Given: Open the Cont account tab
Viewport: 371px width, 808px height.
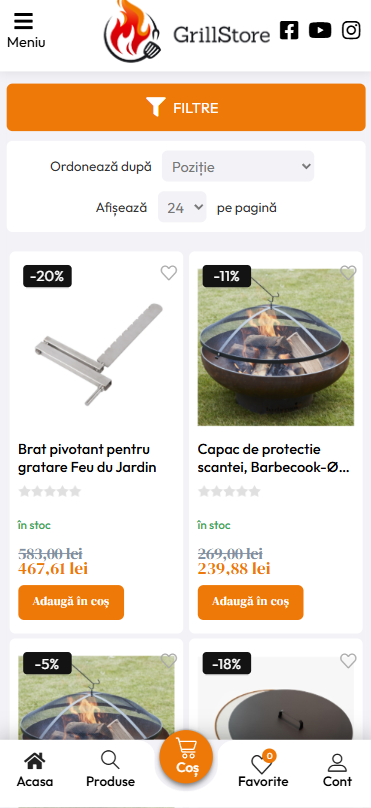Looking at the screenshot, I should tap(337, 769).
